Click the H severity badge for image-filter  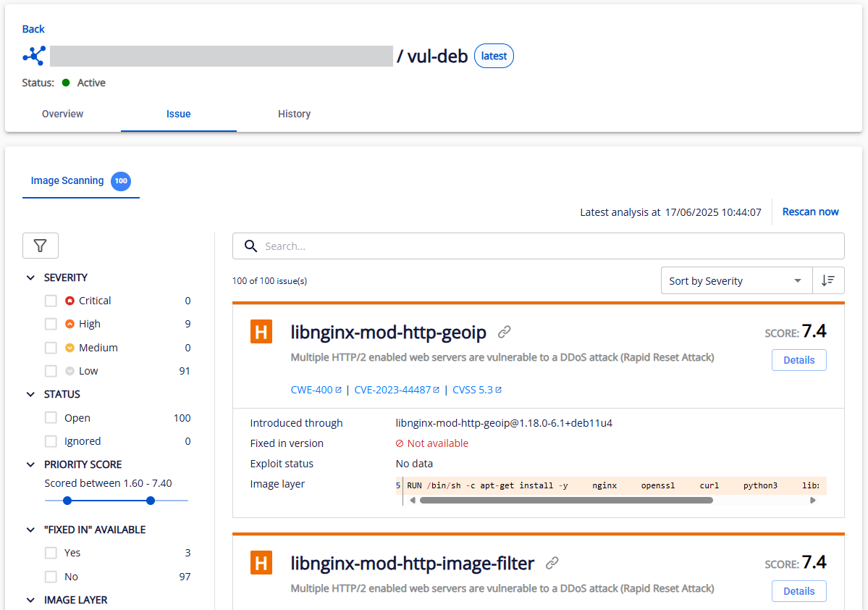[x=261, y=563]
